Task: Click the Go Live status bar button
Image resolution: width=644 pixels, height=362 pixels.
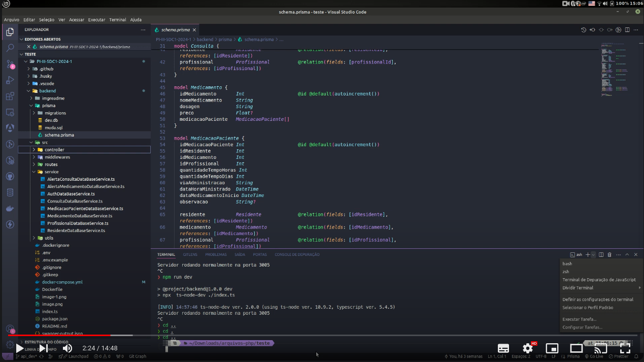Action: coord(593,356)
